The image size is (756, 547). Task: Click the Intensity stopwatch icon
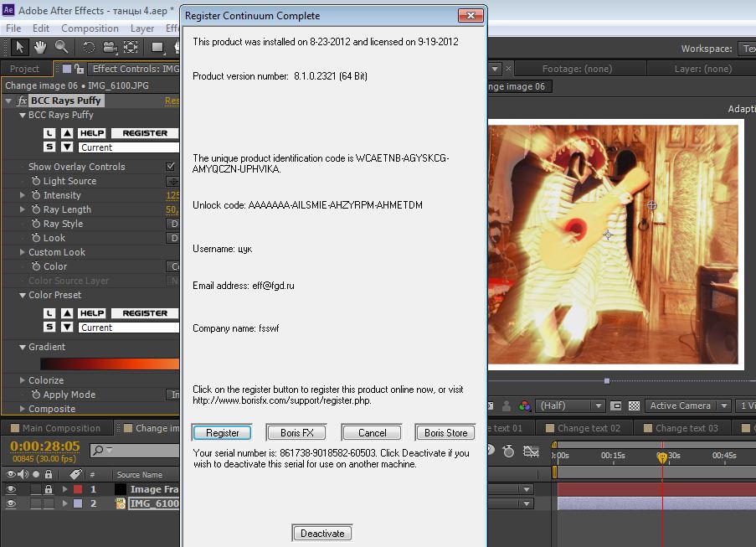pos(36,195)
